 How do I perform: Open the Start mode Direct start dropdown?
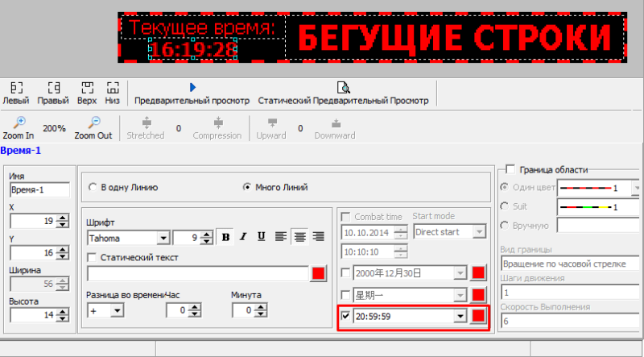coord(479,232)
